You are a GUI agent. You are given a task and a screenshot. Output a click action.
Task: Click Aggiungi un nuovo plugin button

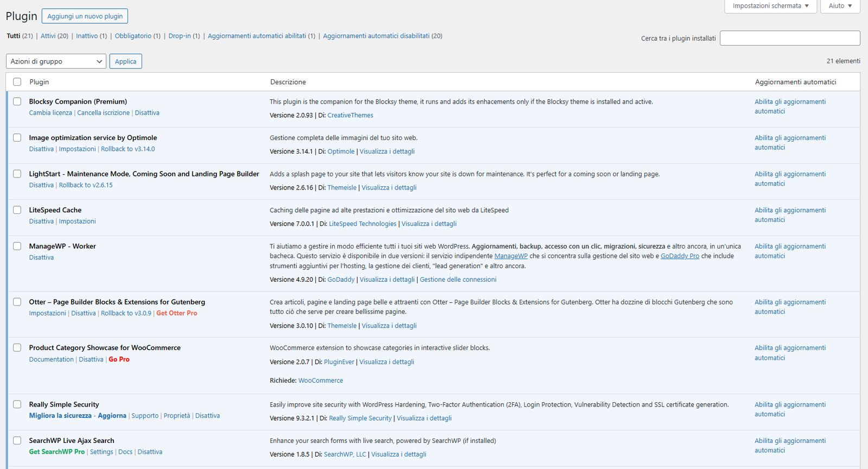click(x=85, y=16)
